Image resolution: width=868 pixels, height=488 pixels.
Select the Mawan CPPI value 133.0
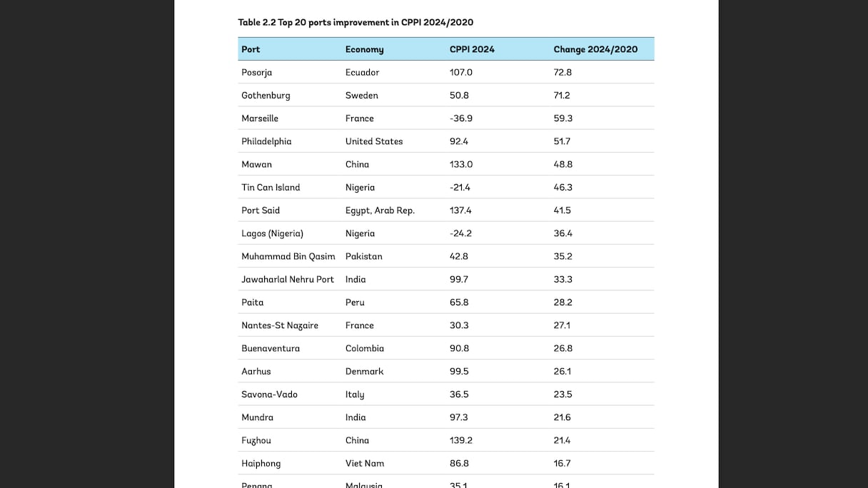click(461, 164)
